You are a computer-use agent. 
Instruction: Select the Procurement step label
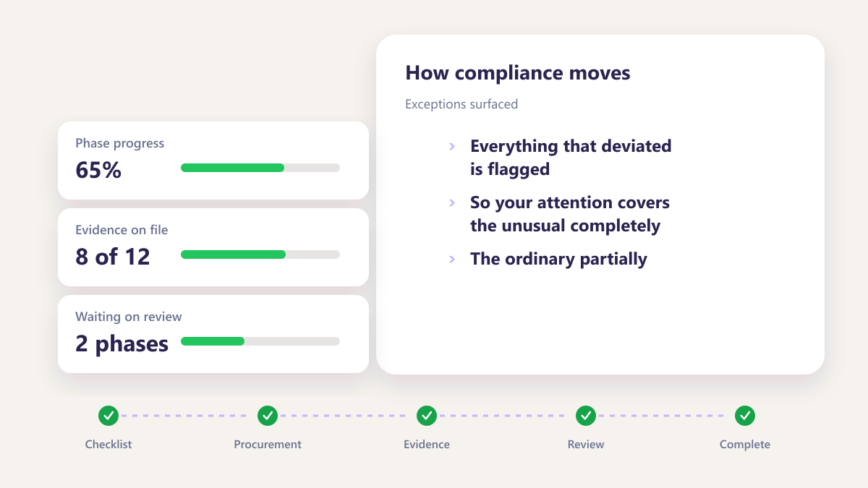tap(268, 445)
